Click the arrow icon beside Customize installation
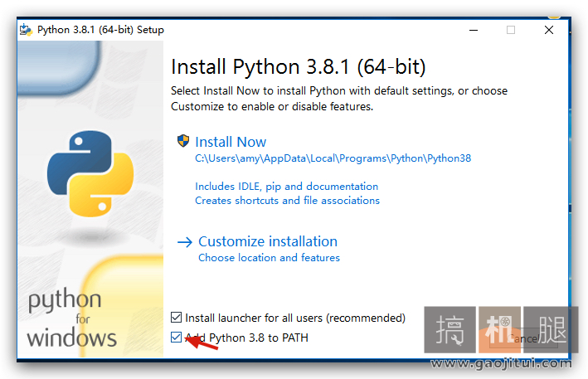The width and height of the screenshot is (588, 379). [x=184, y=242]
